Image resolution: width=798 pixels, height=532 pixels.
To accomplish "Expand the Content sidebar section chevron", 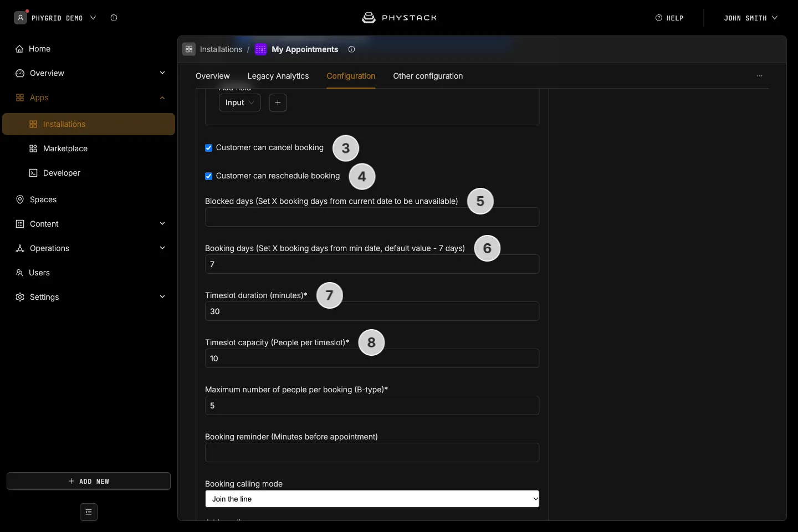I will (162, 224).
